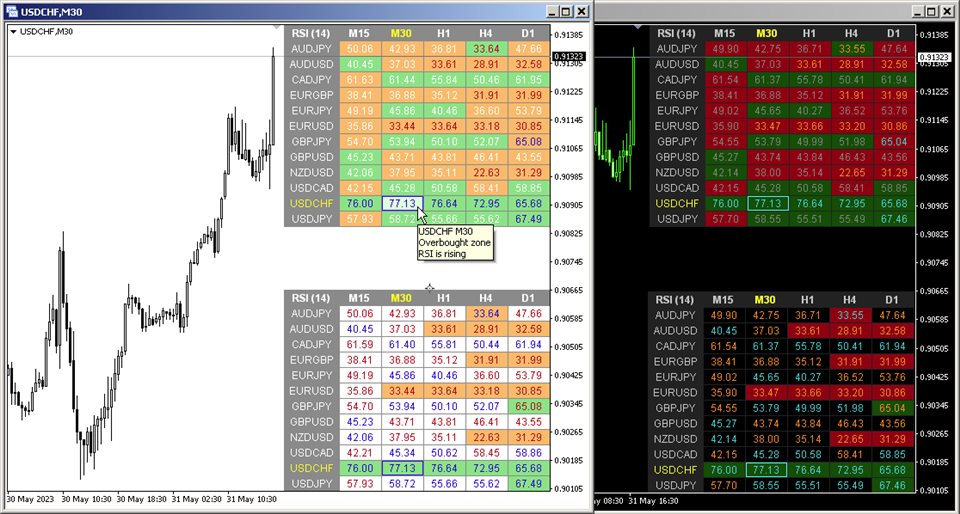
Task: Select the H4 header in the lower dark RSI table
Action: [850, 300]
